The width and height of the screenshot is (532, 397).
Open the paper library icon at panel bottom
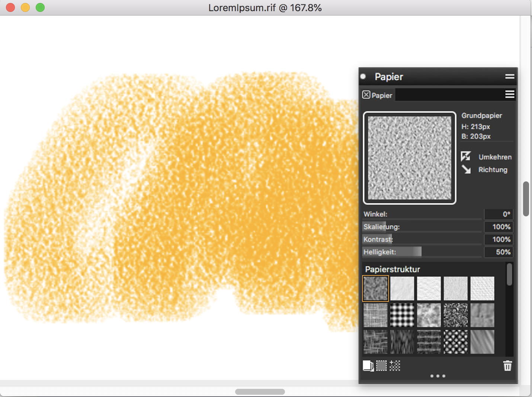[368, 366]
